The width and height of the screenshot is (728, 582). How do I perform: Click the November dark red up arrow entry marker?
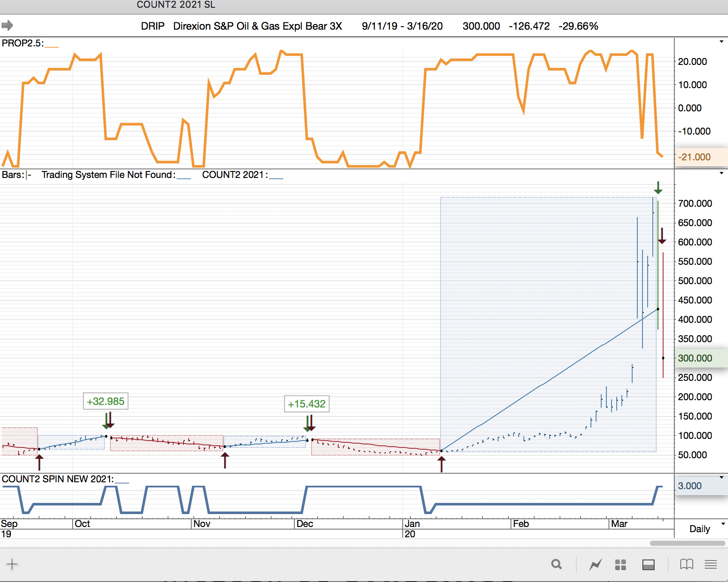(x=225, y=460)
